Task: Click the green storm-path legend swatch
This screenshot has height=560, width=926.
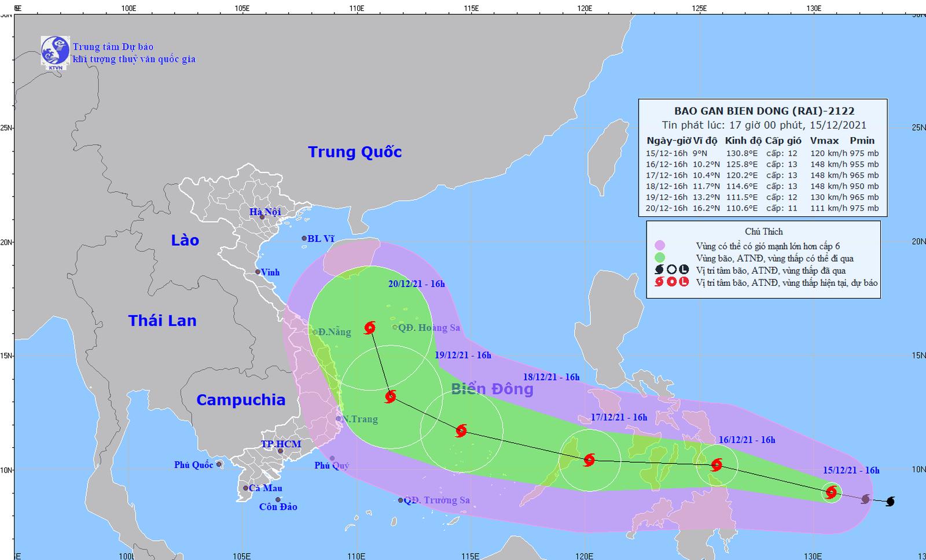Action: 659,258
